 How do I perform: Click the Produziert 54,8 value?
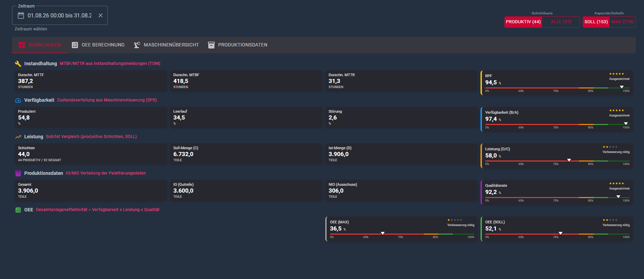click(x=24, y=118)
